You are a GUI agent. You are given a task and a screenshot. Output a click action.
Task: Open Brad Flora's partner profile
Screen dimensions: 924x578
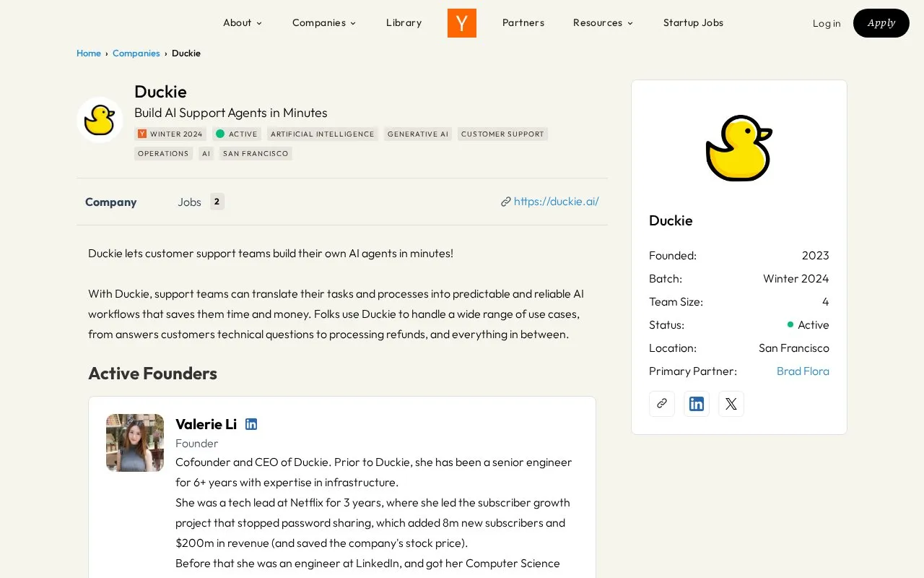pyautogui.click(x=803, y=371)
